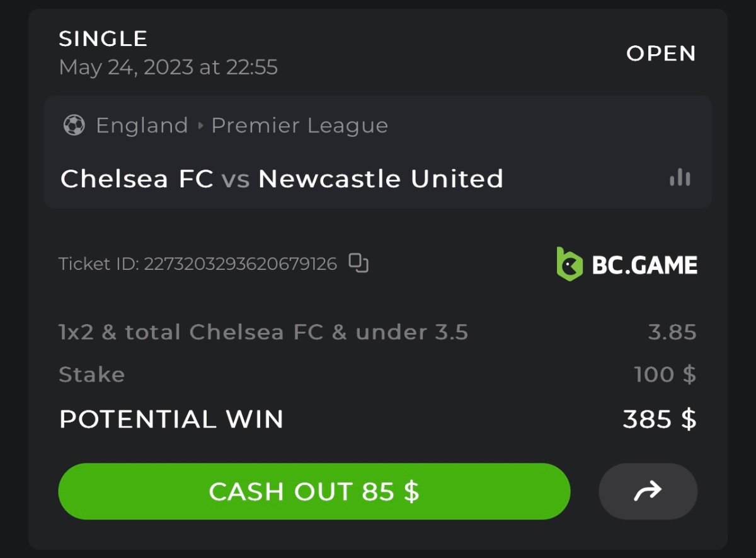The width and height of the screenshot is (756, 558).
Task: Select the Newcastle United team name
Action: [x=381, y=179]
